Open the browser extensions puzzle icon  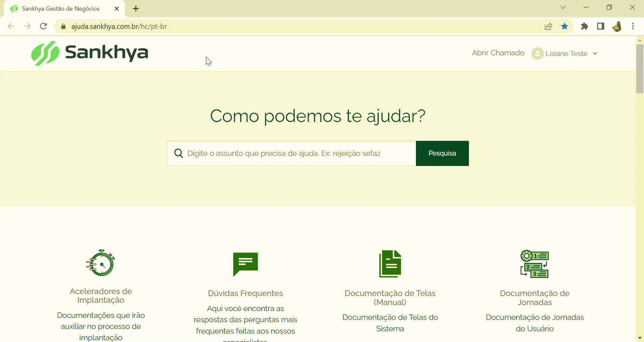(x=585, y=26)
